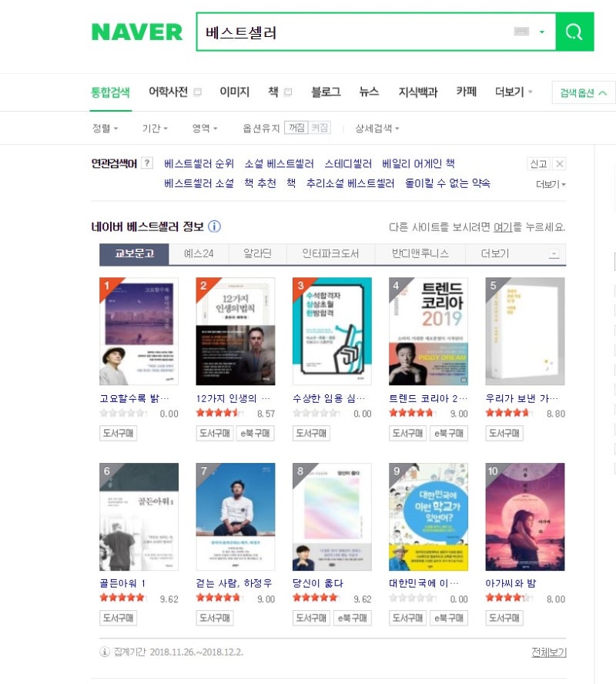616x684 pixels.
Task: Open related search 베일리 어게인 책
Action: click(418, 163)
